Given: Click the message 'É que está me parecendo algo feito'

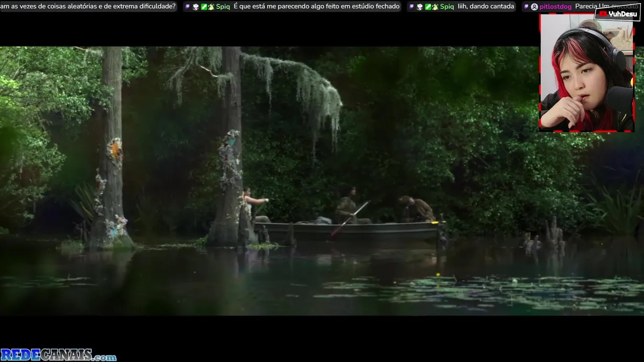Looking at the screenshot, I should pos(316,7).
